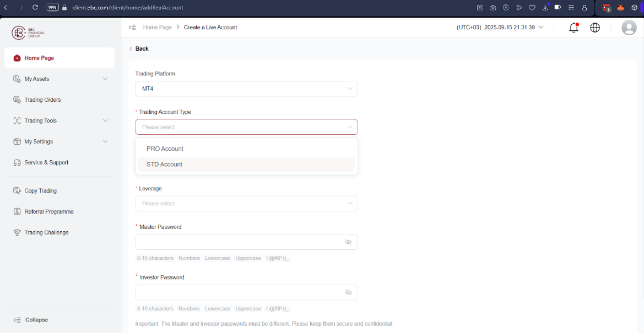
Task: Open the browser downloads icon
Action: [545, 7]
